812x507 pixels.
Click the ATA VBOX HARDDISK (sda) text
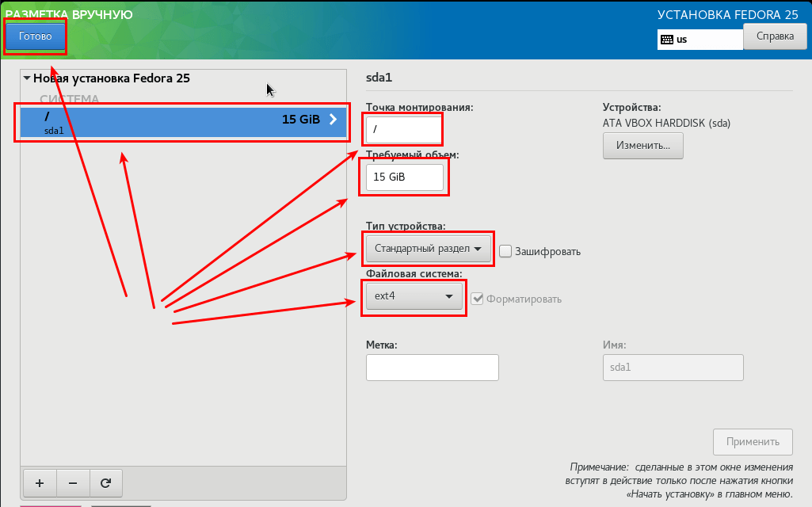point(666,124)
